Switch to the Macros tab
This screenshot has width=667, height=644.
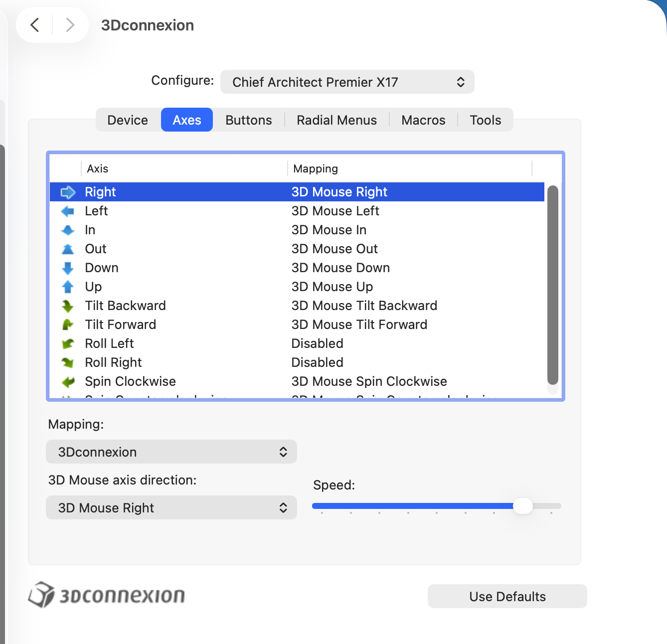(x=423, y=120)
